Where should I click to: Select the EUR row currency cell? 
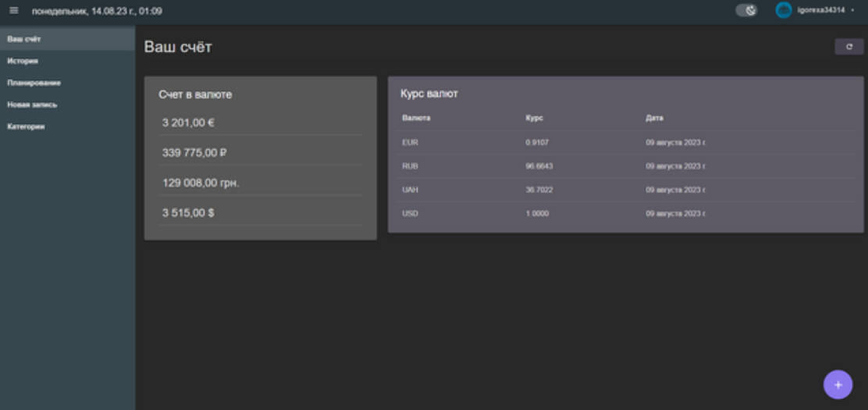pos(411,142)
